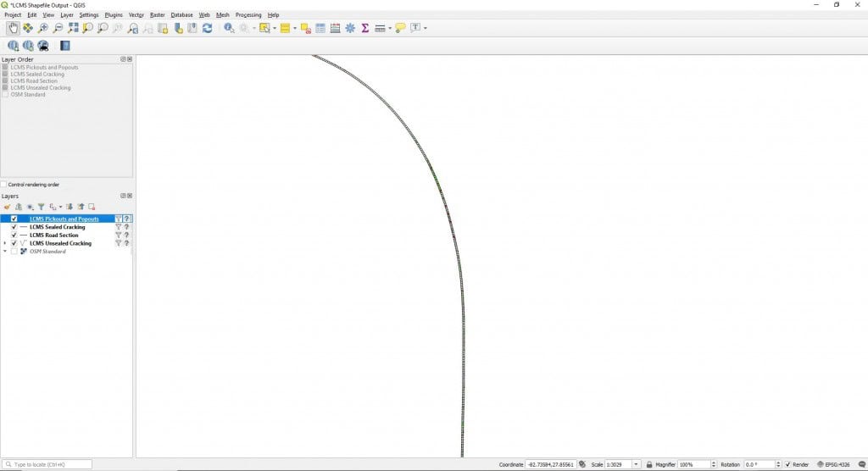Toggle mouse coordinate extents display icon
This screenshot has width=868, height=471.
[582, 464]
